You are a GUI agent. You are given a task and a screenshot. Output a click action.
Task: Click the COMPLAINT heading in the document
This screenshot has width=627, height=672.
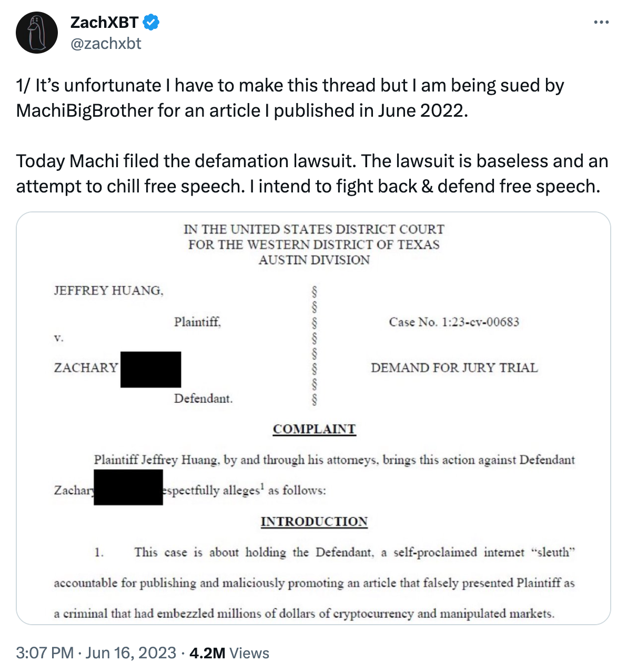click(314, 429)
